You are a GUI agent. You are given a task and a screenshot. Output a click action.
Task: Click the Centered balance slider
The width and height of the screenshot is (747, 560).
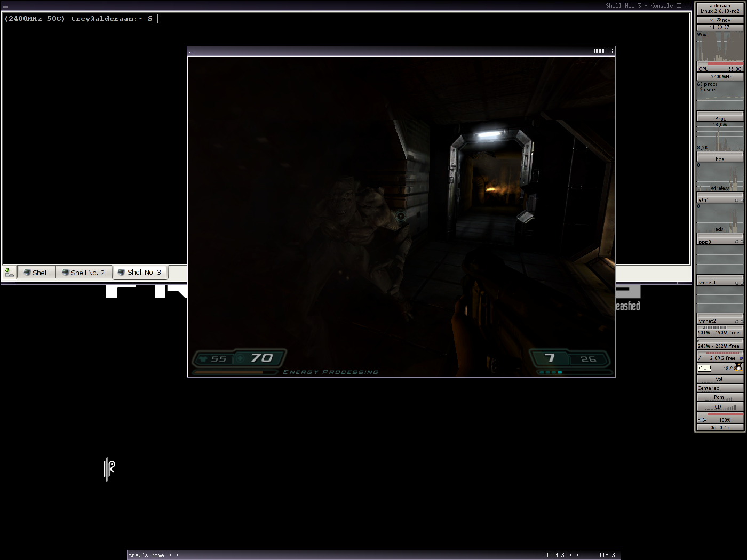[720, 388]
